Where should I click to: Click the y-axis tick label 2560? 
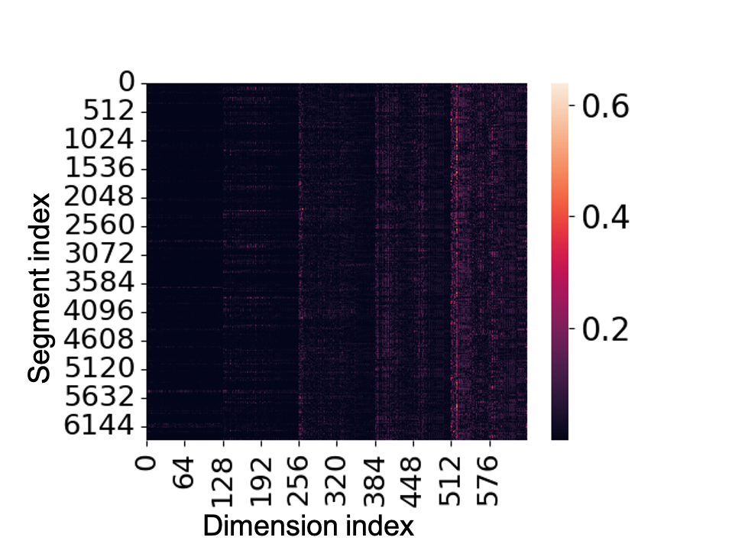click(x=99, y=225)
